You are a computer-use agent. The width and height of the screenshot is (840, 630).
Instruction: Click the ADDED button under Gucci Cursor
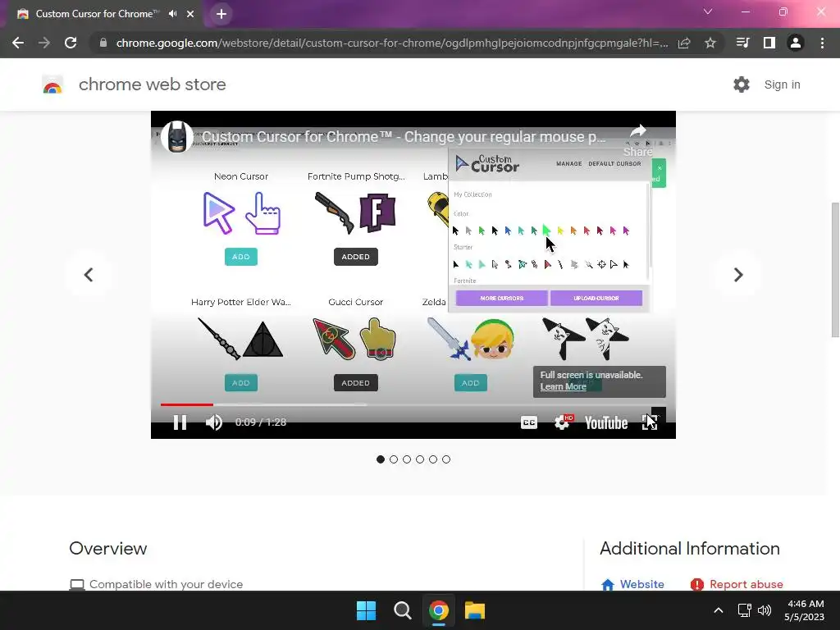356,382
